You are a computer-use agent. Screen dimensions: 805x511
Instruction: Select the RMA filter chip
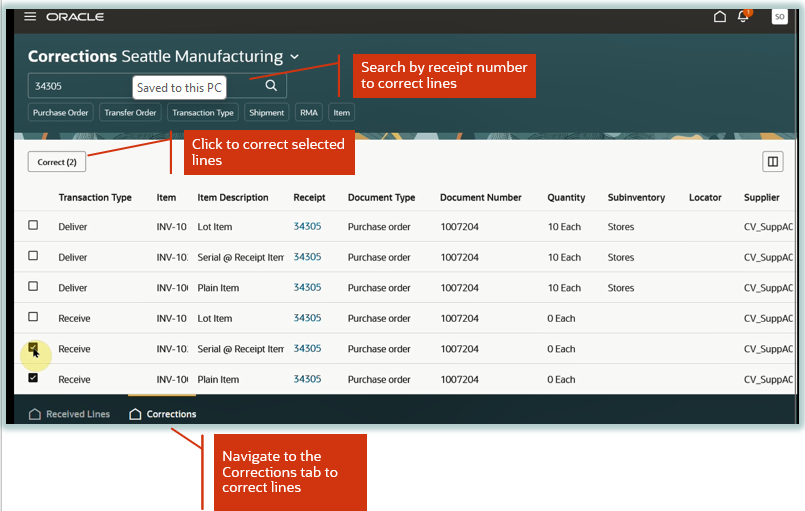(309, 112)
